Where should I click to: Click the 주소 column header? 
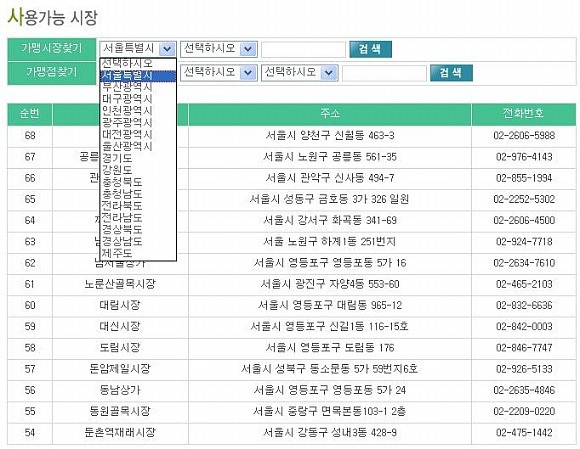[x=330, y=114]
